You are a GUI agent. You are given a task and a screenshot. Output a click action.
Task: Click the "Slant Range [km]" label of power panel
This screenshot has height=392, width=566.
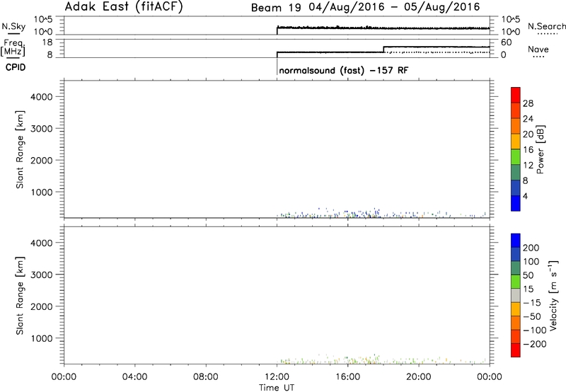pos(20,149)
